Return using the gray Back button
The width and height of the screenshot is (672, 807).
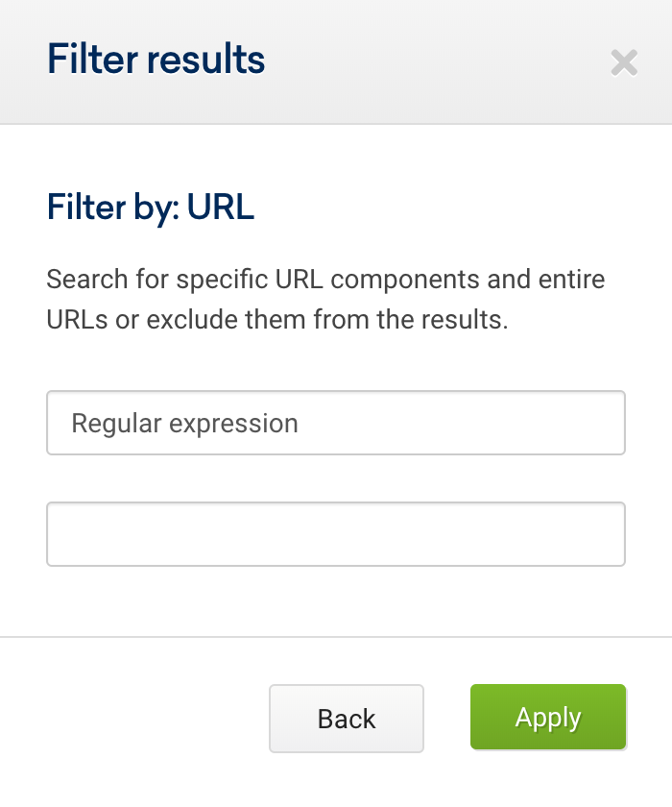[x=347, y=719]
